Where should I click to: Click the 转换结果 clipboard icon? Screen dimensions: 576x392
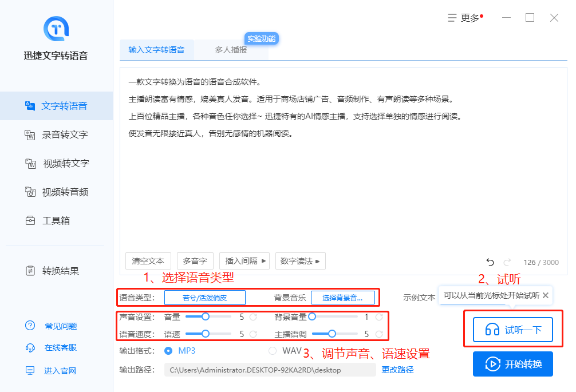click(30, 271)
